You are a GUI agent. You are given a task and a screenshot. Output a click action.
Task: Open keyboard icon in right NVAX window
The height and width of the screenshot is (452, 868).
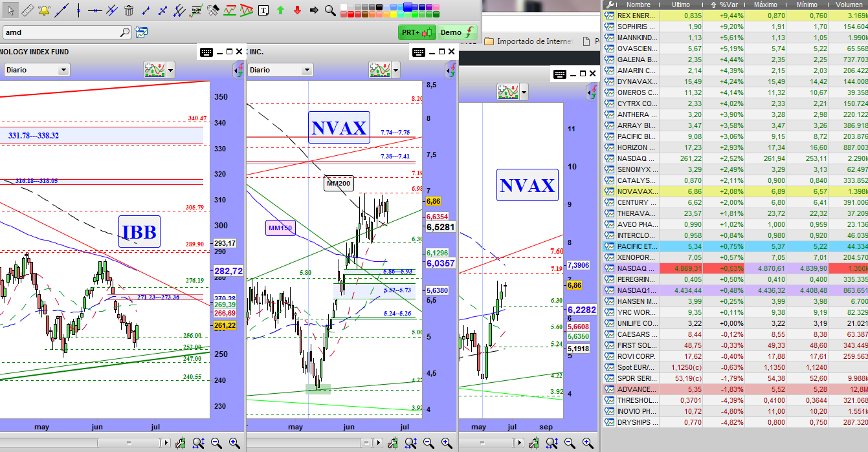(559, 74)
